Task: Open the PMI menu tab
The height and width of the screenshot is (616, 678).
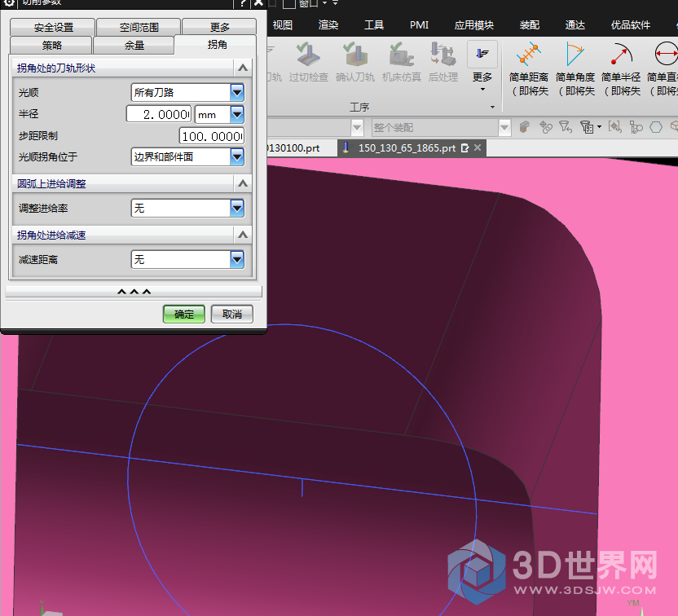Action: [419, 25]
